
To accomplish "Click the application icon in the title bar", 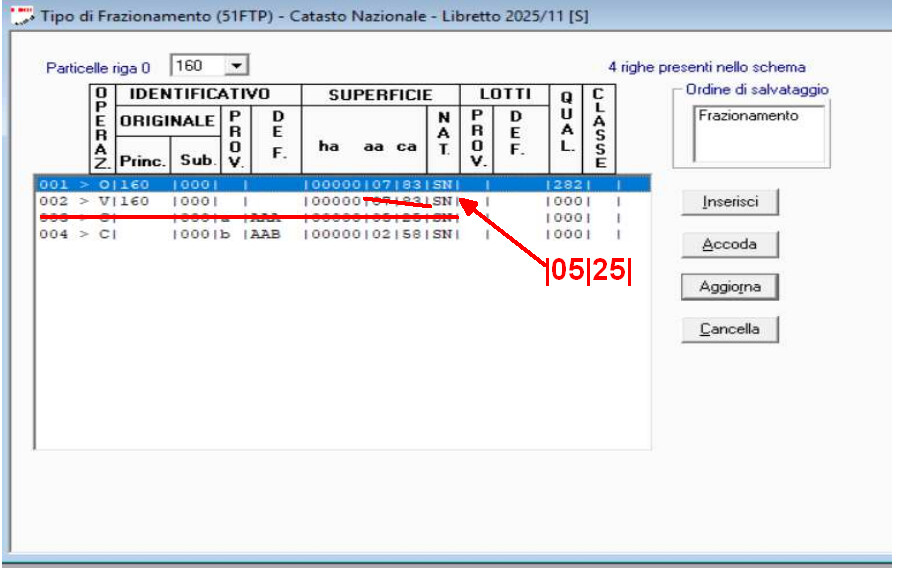I will tap(20, 18).
